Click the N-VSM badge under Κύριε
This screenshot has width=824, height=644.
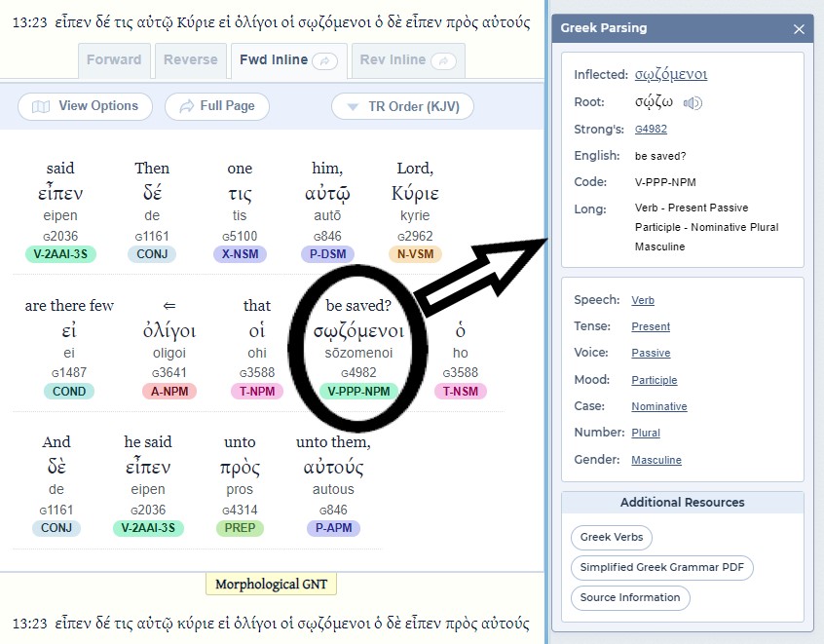[x=414, y=253]
